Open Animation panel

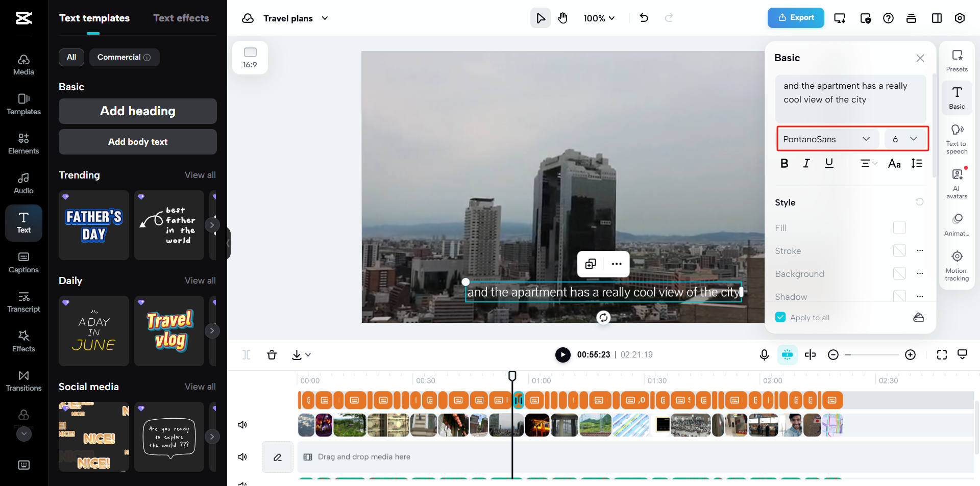(x=957, y=225)
